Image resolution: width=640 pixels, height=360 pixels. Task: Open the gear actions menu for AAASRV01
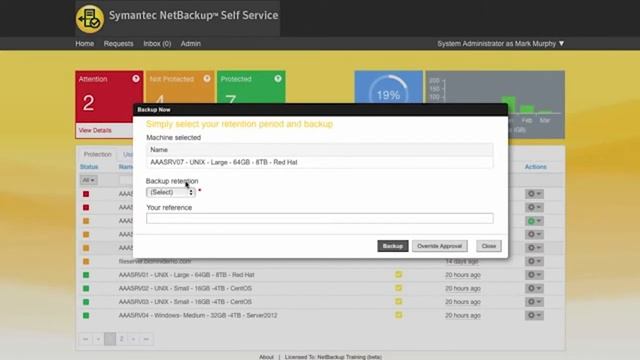coord(534,275)
